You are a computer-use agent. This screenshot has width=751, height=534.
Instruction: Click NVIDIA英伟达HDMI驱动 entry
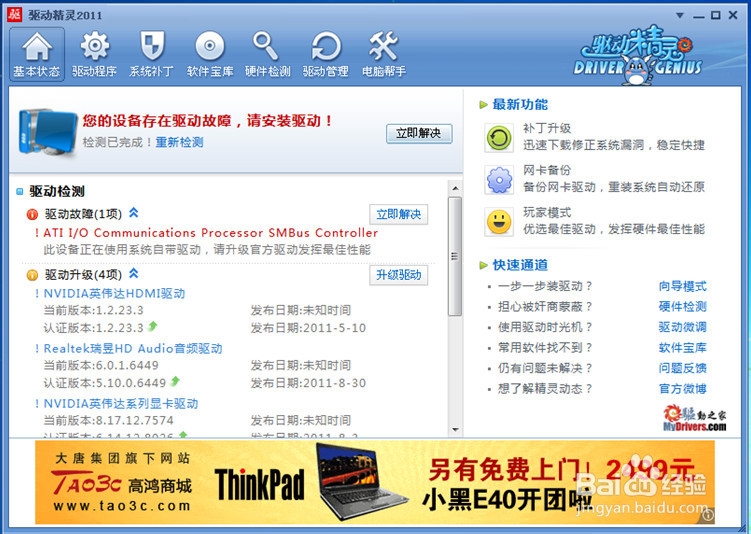(x=114, y=294)
